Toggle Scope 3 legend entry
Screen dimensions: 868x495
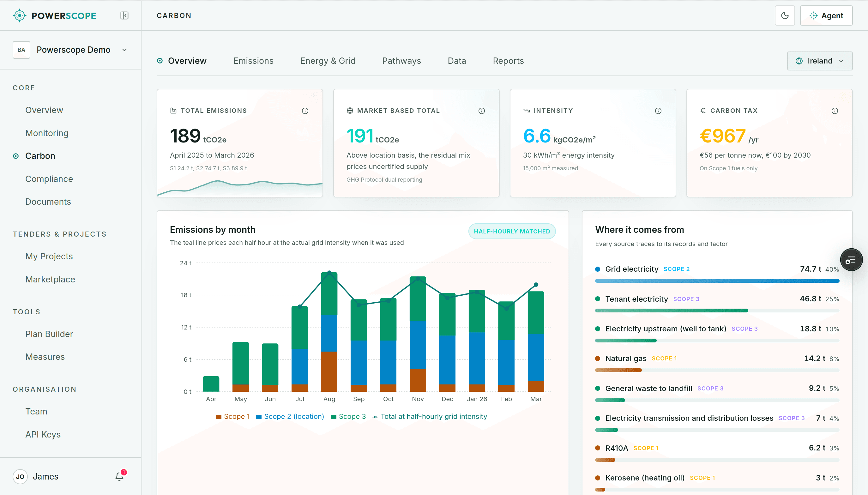click(x=348, y=416)
